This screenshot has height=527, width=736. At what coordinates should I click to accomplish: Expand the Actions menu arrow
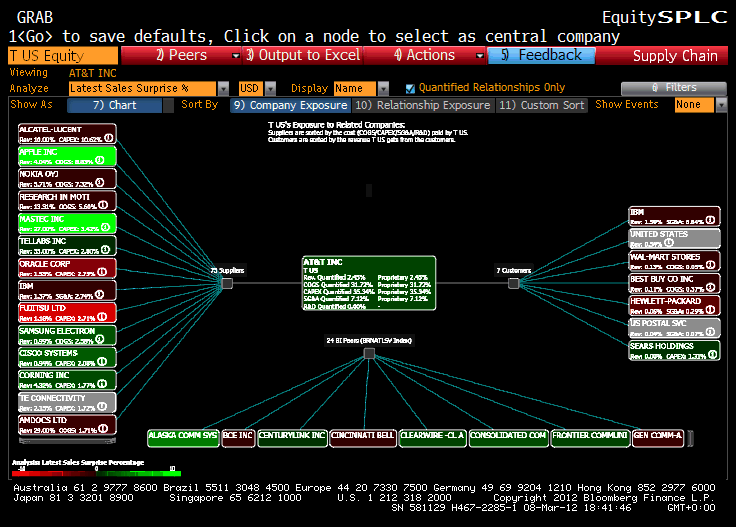tap(479, 56)
